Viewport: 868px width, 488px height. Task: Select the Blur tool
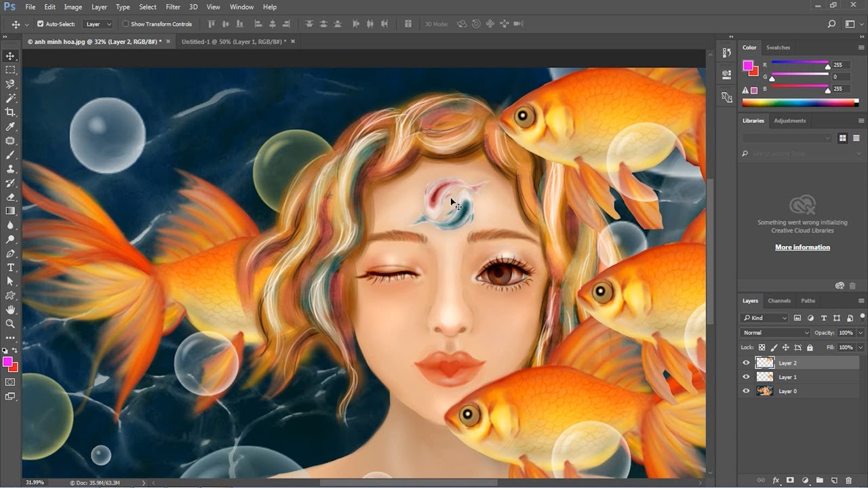[x=10, y=225]
